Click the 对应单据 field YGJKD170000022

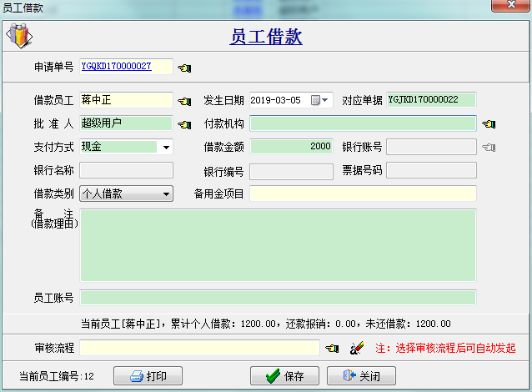(x=432, y=100)
